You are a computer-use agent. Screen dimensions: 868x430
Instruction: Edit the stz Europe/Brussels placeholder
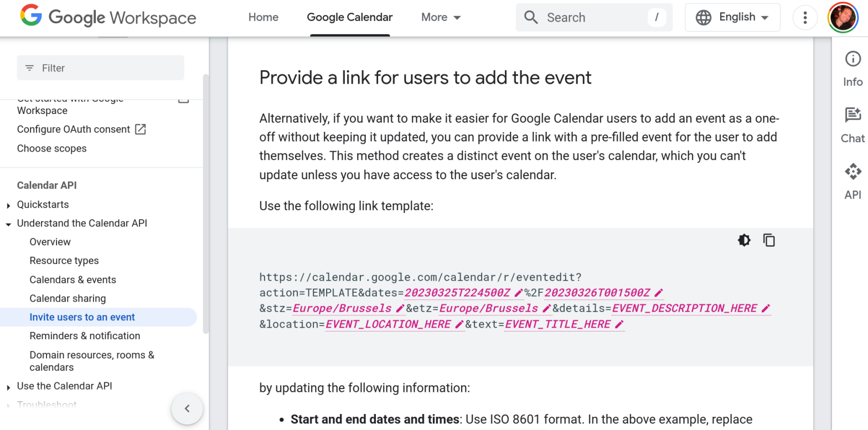(x=349, y=308)
